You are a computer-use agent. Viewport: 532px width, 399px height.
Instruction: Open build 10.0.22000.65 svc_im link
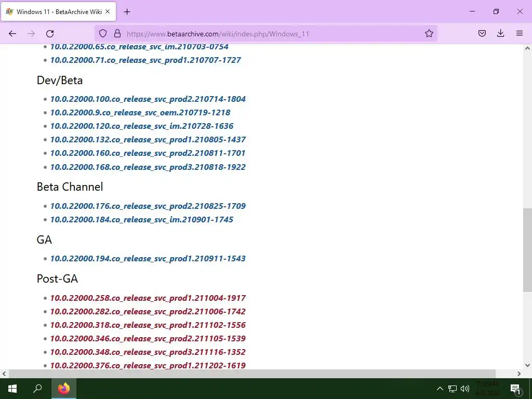pos(139,46)
